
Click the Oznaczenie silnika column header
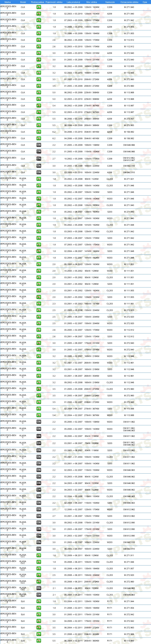129,2
